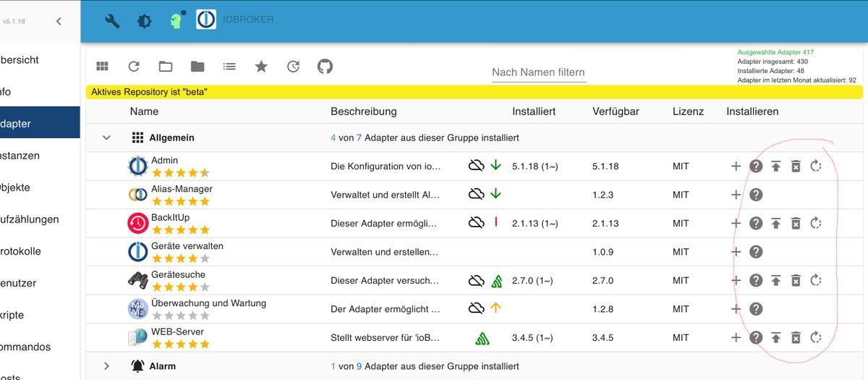868x380 pixels.
Task: Click the Nach Namen filtern field
Action: click(539, 72)
